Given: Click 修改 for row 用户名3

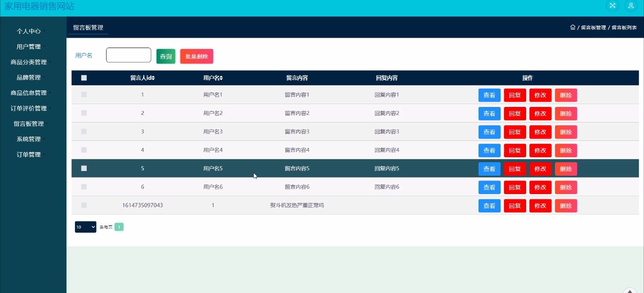Looking at the screenshot, I should click(540, 132).
